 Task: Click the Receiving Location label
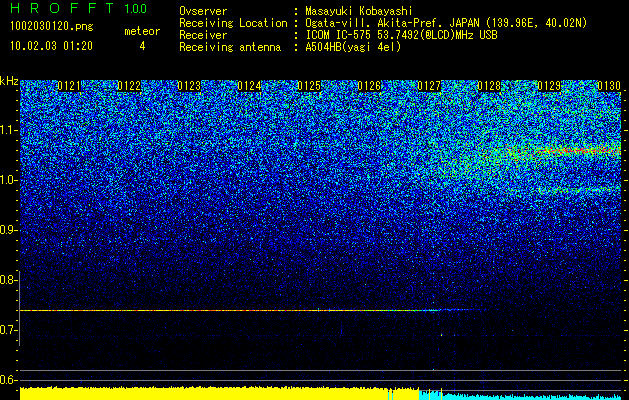tap(233, 23)
